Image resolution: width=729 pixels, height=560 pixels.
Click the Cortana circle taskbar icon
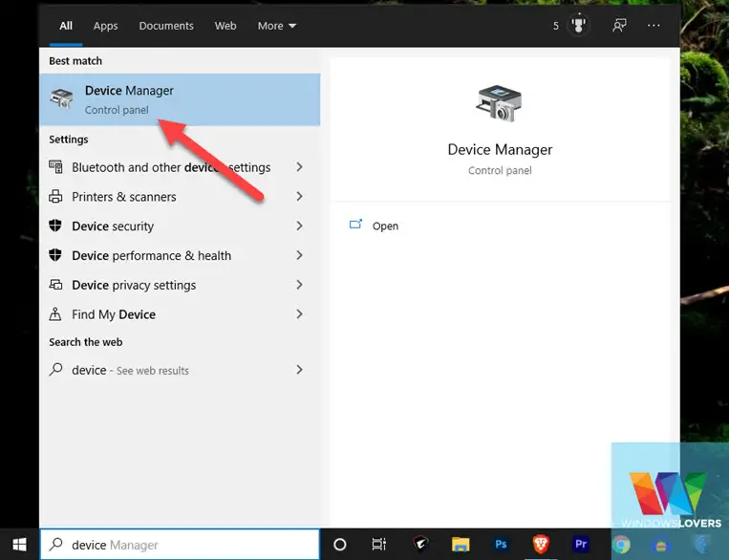pyautogui.click(x=340, y=544)
